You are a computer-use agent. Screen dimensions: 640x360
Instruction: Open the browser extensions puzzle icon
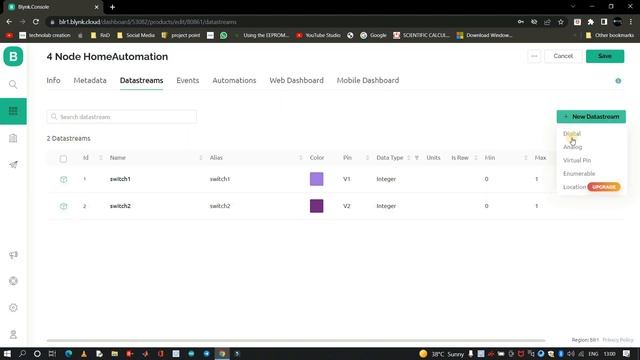click(591, 22)
